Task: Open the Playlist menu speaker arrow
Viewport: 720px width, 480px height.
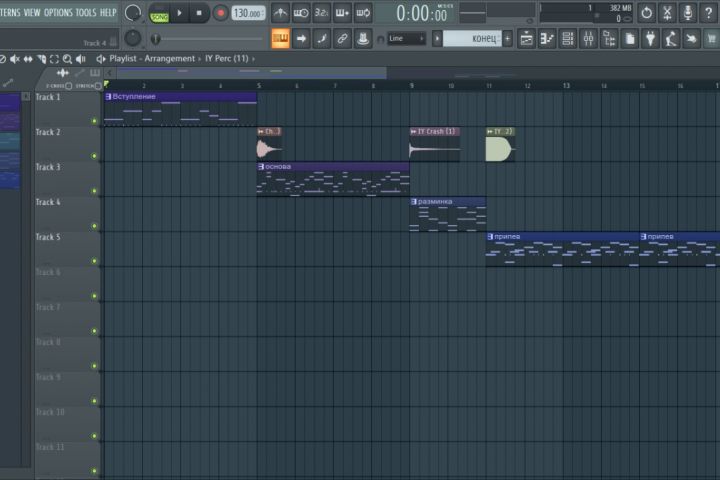Action: point(101,59)
